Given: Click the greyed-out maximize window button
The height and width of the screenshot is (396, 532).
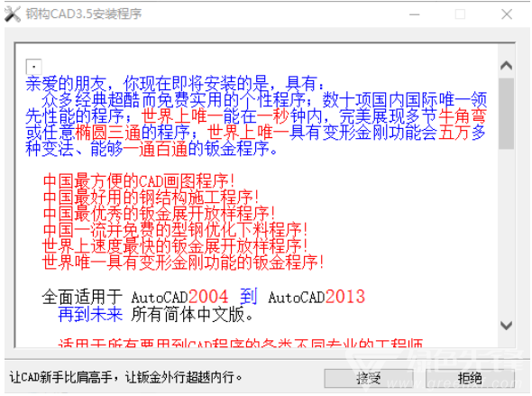Looking at the screenshot, I should (x=460, y=14).
